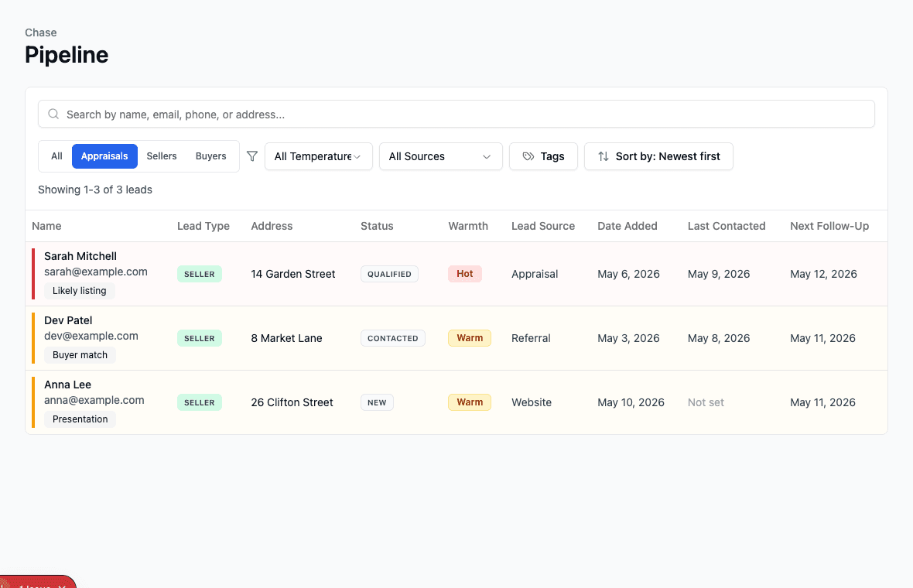Click the tag icon in Tags button
The height and width of the screenshot is (588, 913).
point(528,156)
